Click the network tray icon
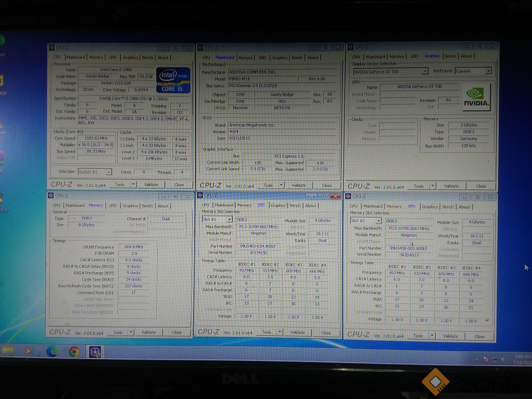Screen dimensions: 532x399 (495, 359)
